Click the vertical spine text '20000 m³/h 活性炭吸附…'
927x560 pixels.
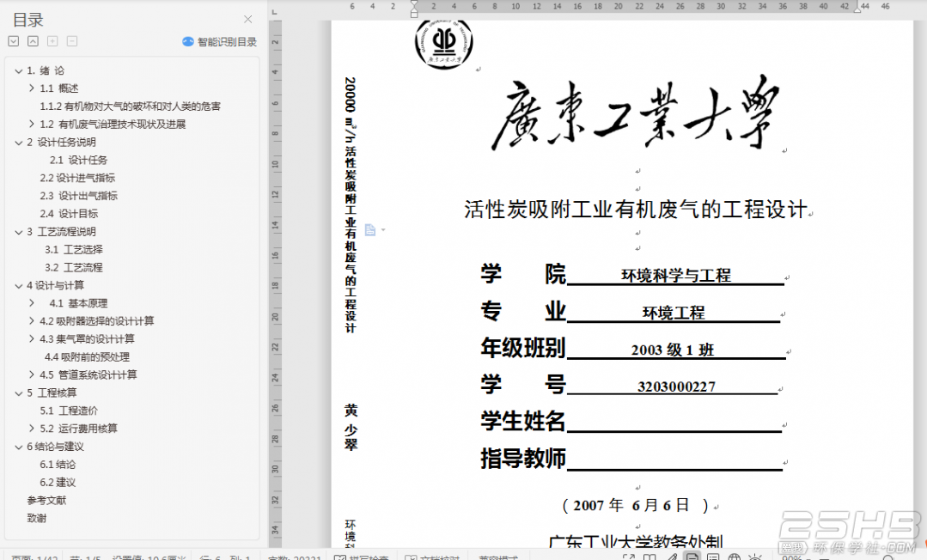(351, 204)
